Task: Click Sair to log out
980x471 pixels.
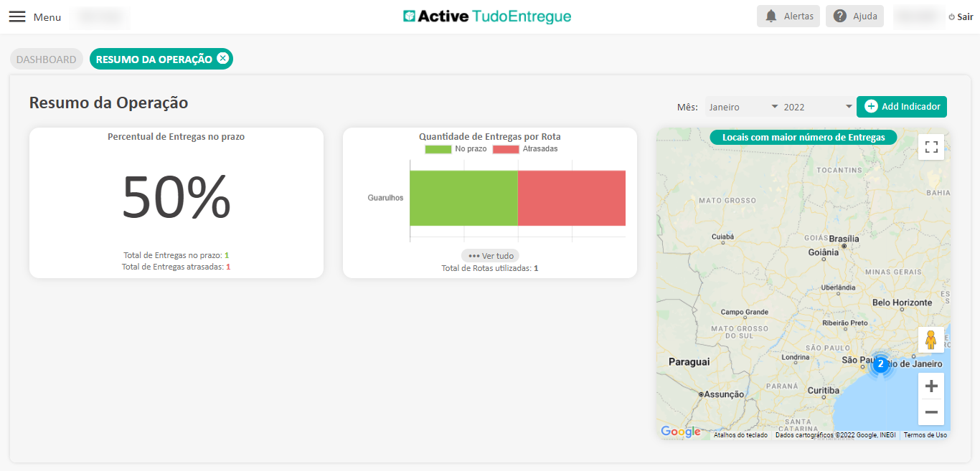Action: tap(961, 16)
